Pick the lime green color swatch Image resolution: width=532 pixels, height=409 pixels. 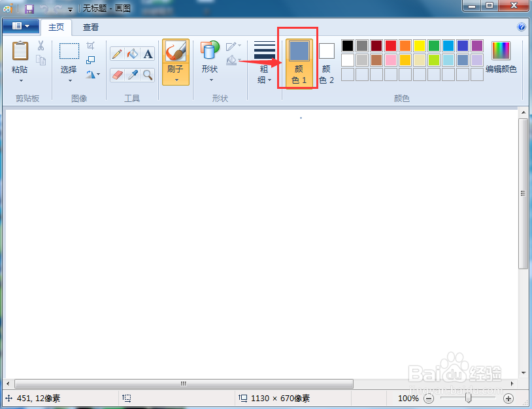click(434, 60)
